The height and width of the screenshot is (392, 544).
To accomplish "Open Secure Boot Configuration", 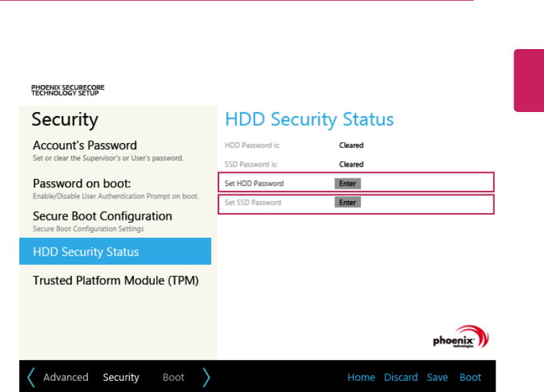I will click(x=102, y=216).
